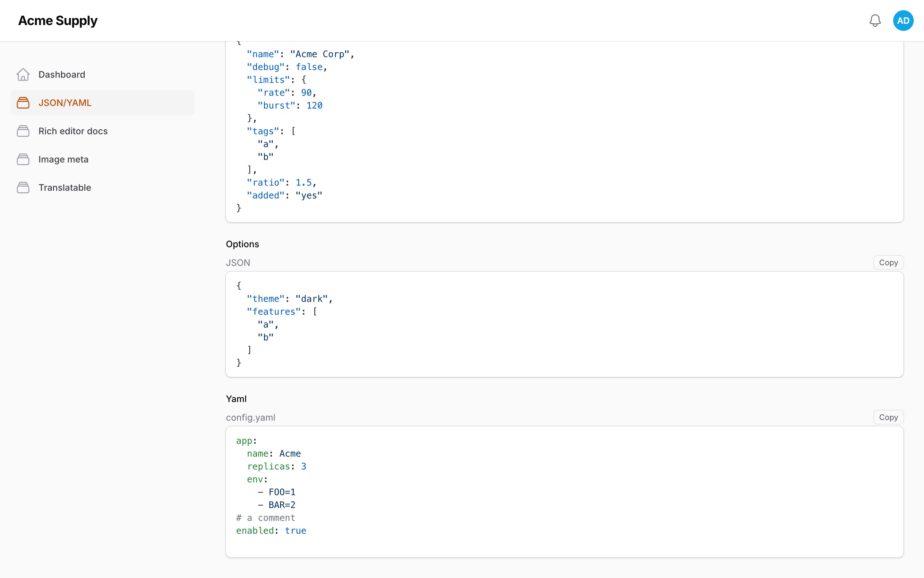Click the Image meta sidebar icon
Viewport: 924px width, 578px height.
[x=23, y=159]
